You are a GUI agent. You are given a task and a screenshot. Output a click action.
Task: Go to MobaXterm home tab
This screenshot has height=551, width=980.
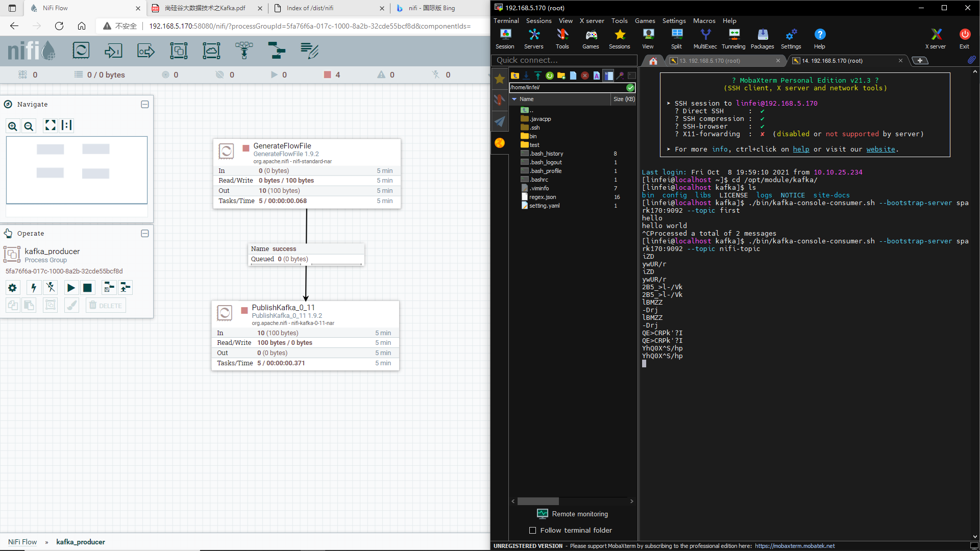[x=653, y=61]
